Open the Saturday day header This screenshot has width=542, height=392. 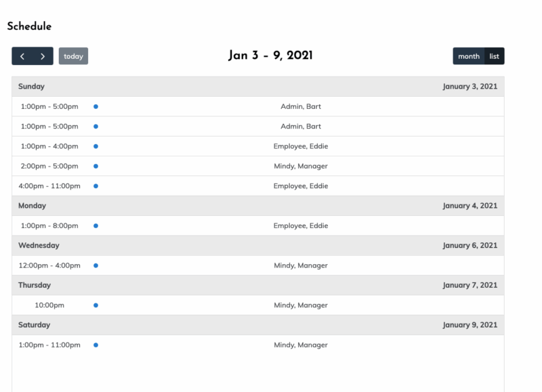35,325
